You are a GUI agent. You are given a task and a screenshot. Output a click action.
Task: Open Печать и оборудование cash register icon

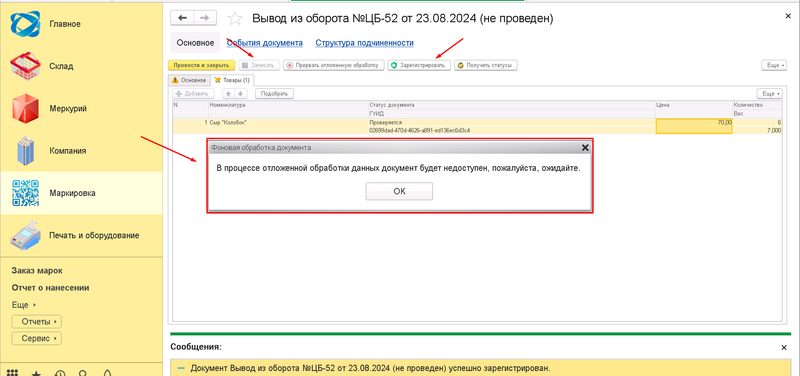25,236
